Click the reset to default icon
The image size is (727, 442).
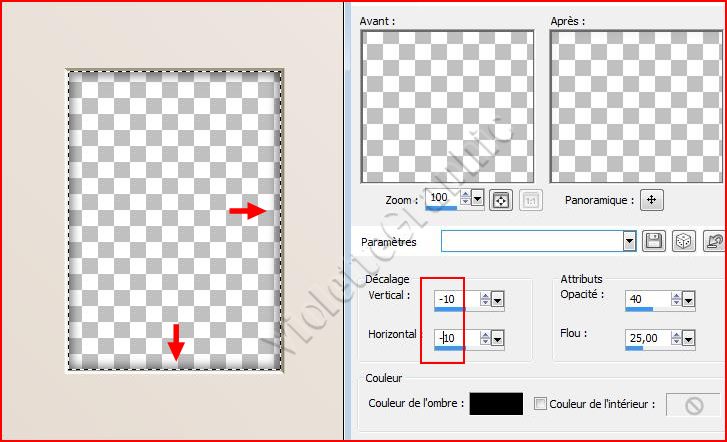714,241
